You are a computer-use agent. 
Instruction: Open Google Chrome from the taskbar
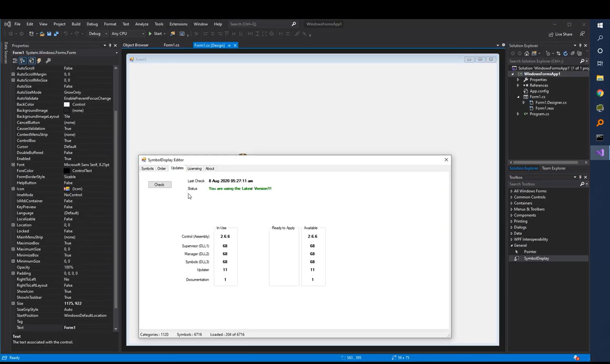pos(600,93)
